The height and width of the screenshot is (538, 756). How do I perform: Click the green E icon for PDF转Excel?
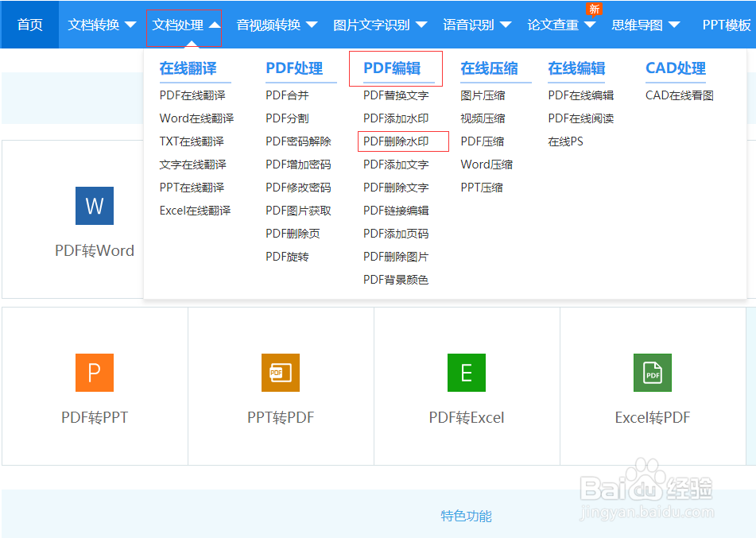coord(466,373)
